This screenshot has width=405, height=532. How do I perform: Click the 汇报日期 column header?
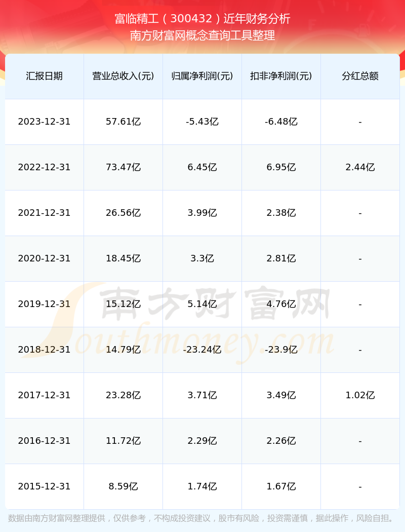45,76
